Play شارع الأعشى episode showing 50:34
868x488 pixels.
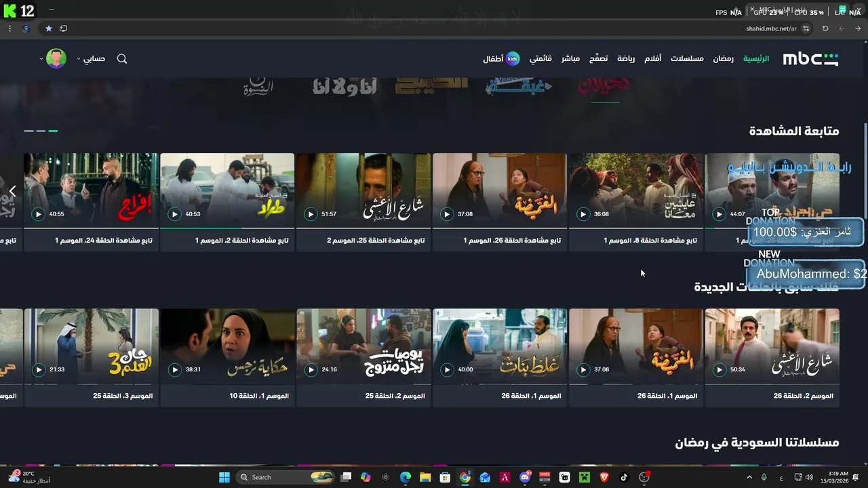(719, 370)
